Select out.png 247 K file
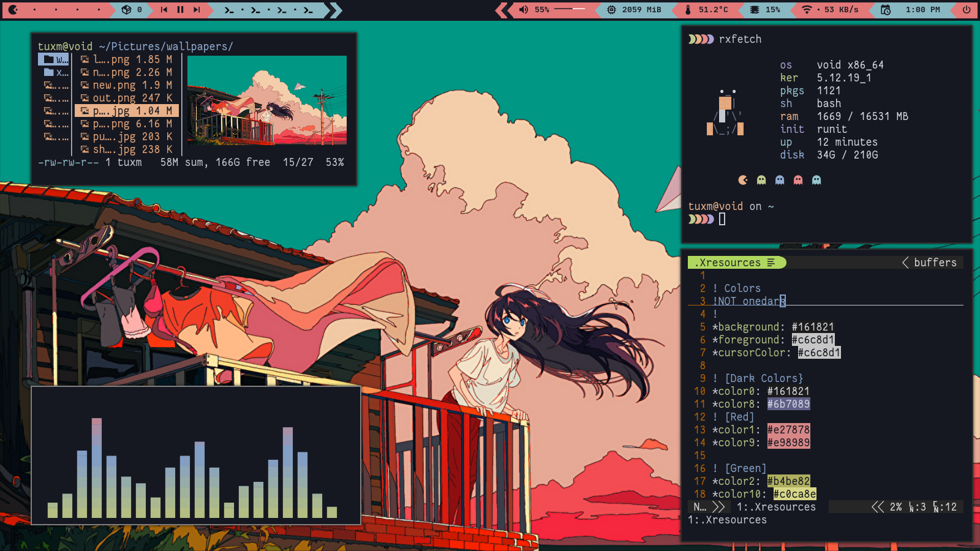980x551 pixels. point(127,98)
